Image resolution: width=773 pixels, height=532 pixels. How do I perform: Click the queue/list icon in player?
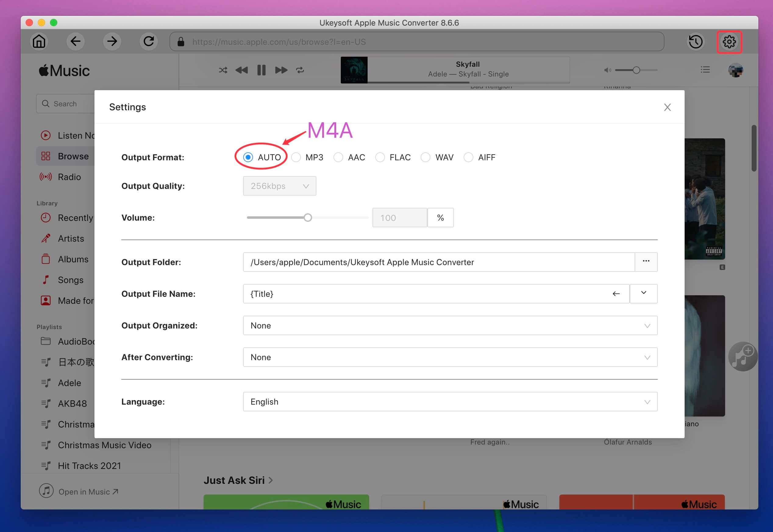click(705, 70)
